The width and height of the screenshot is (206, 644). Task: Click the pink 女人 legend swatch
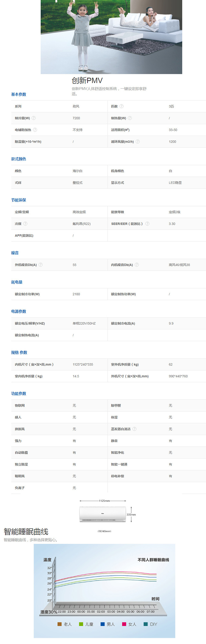[x=124, y=624]
